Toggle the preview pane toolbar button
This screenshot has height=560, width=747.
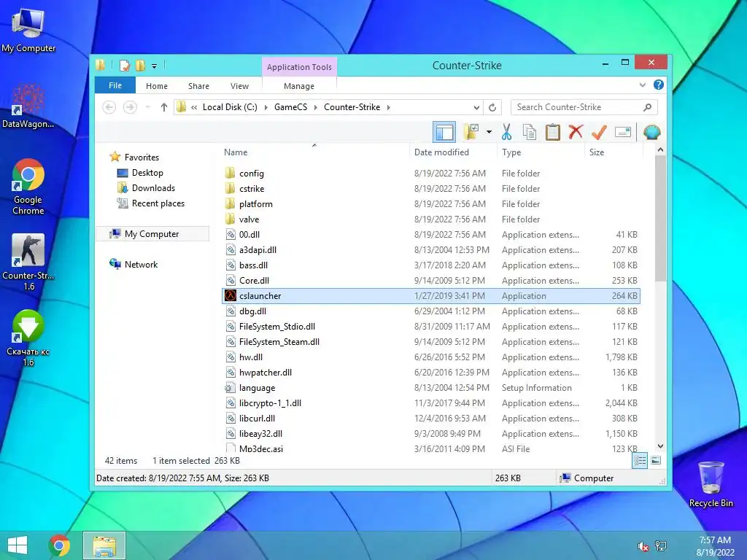(x=444, y=132)
